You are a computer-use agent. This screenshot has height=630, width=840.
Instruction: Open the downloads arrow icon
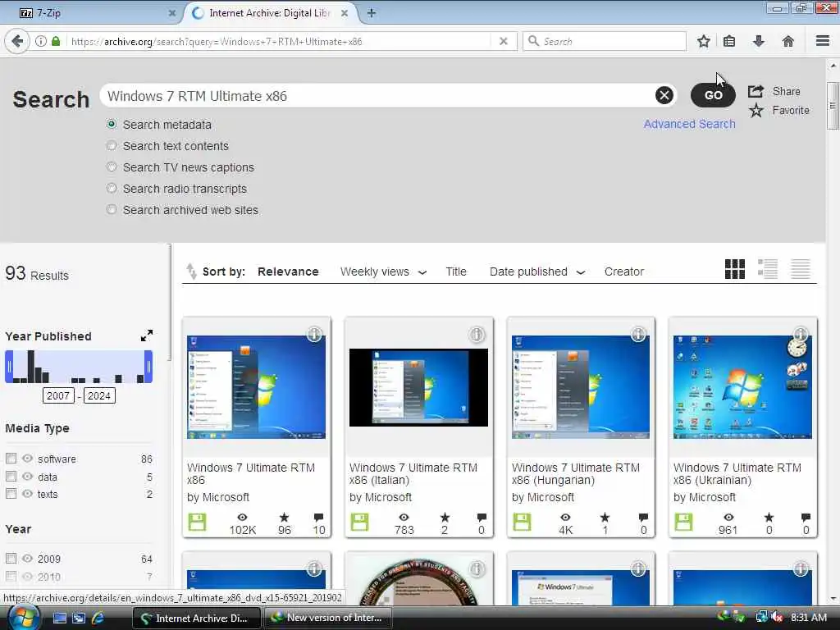coord(759,41)
